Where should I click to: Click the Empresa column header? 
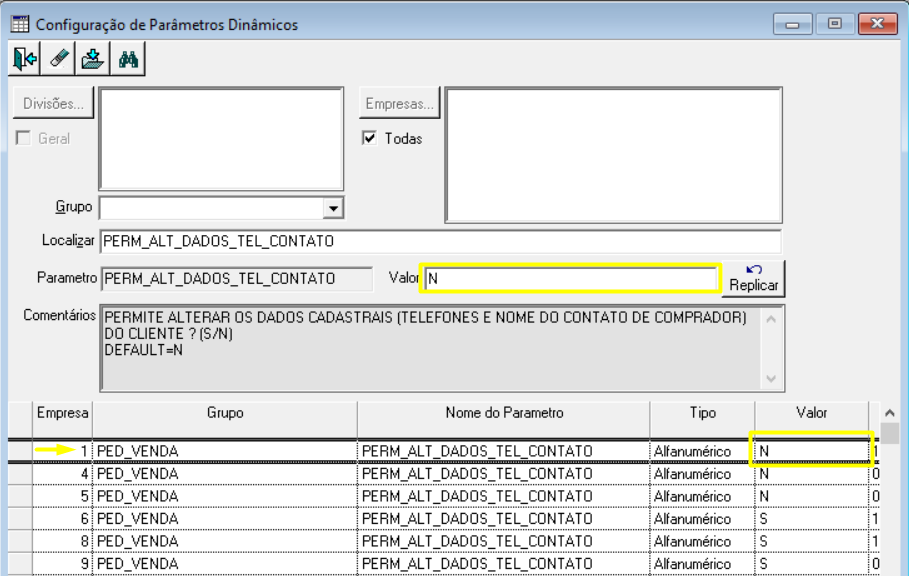[62, 419]
